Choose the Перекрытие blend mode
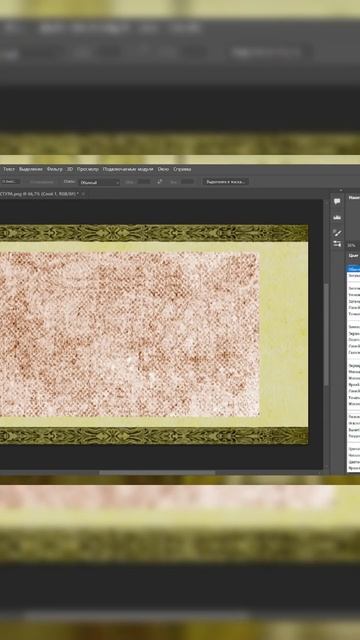 click(x=353, y=365)
